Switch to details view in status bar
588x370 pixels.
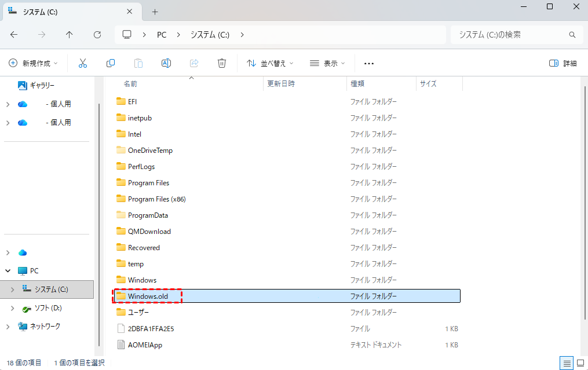click(x=567, y=363)
